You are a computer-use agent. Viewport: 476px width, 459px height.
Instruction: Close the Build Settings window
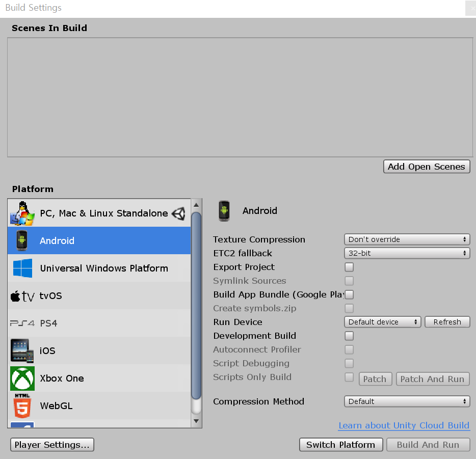click(471, 8)
